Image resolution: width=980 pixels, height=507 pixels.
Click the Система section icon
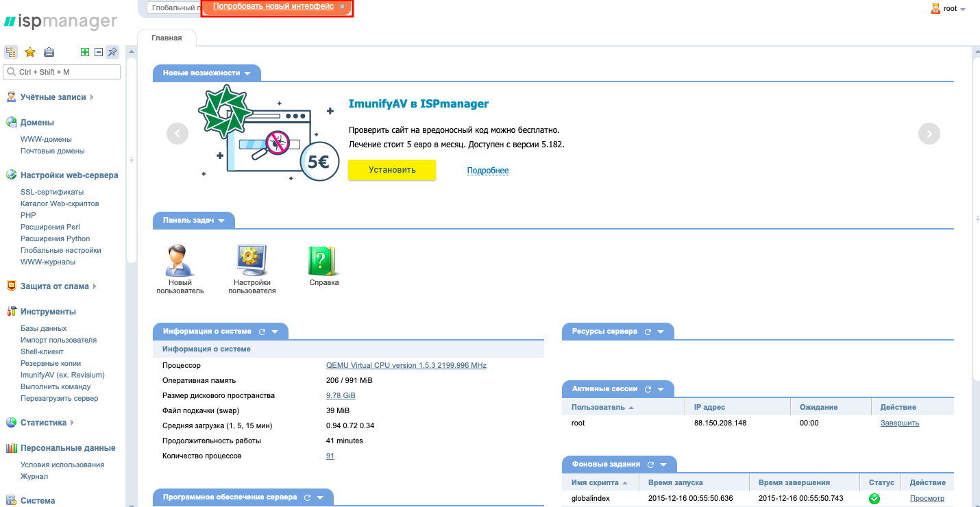(x=12, y=501)
